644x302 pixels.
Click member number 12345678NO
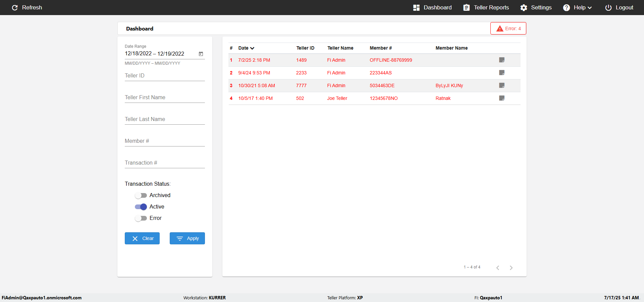pos(384,98)
